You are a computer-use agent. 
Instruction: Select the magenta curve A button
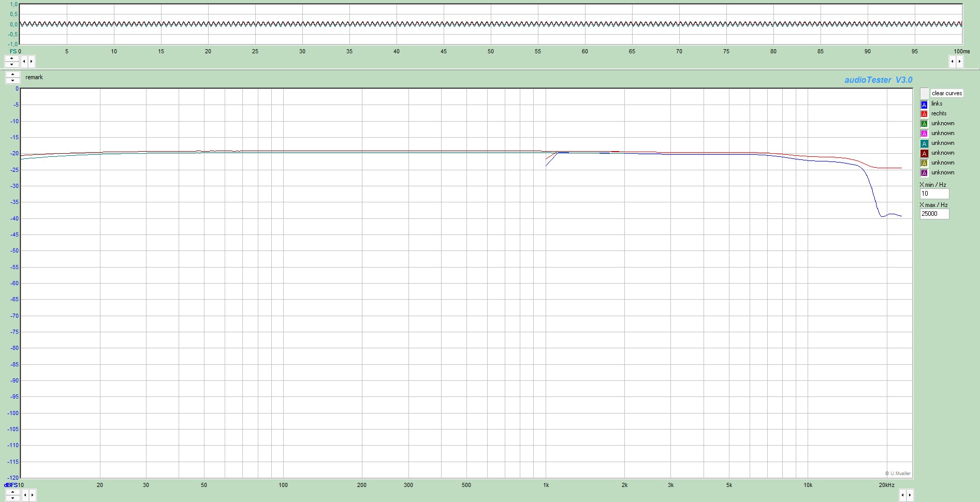click(924, 134)
